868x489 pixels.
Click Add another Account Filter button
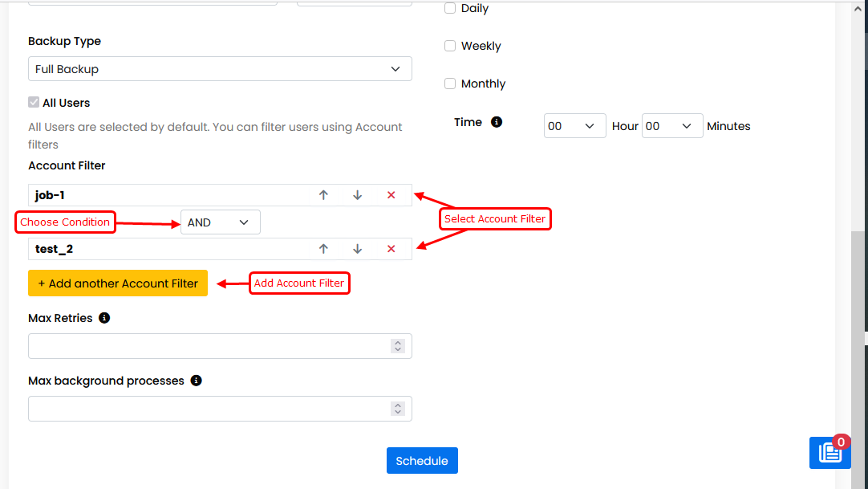pyautogui.click(x=118, y=283)
